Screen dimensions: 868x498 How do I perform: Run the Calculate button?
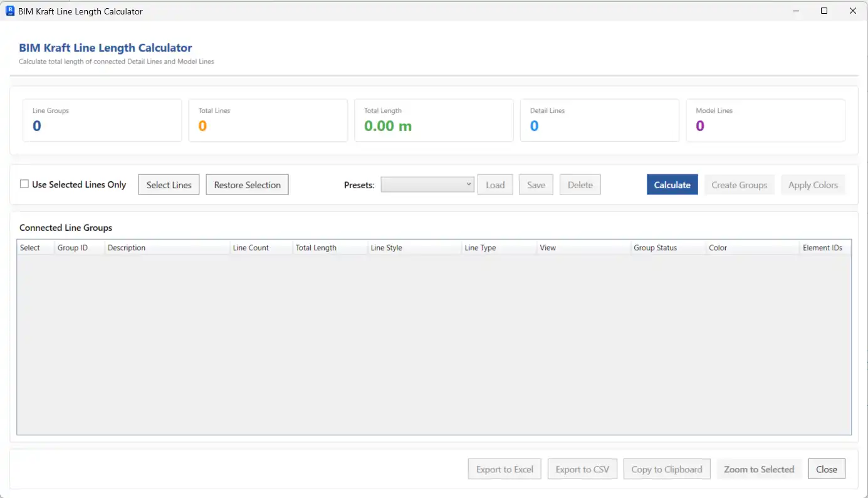point(672,185)
